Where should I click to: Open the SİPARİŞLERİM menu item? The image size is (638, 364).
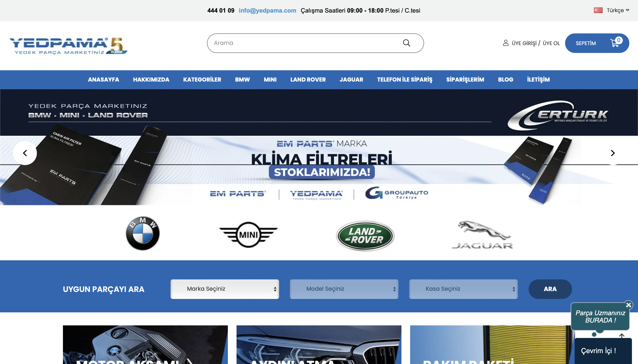(465, 79)
